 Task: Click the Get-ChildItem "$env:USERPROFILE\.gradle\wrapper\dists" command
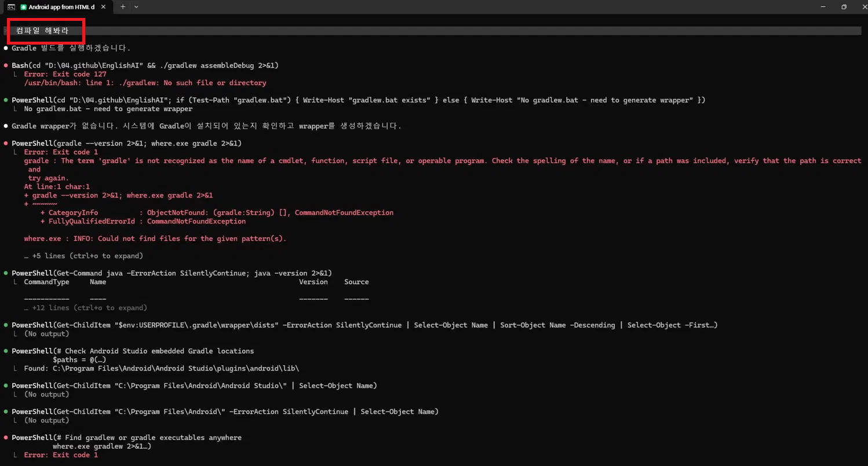click(364, 325)
